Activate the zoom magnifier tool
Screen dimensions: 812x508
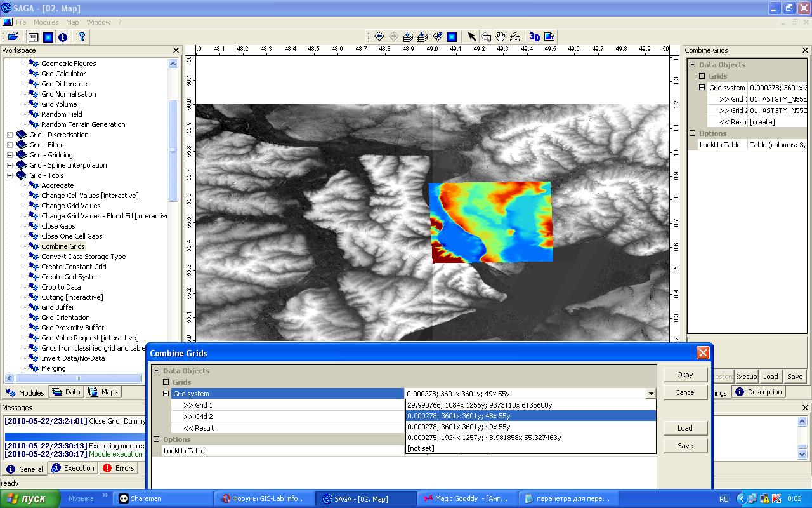pyautogui.click(x=486, y=37)
